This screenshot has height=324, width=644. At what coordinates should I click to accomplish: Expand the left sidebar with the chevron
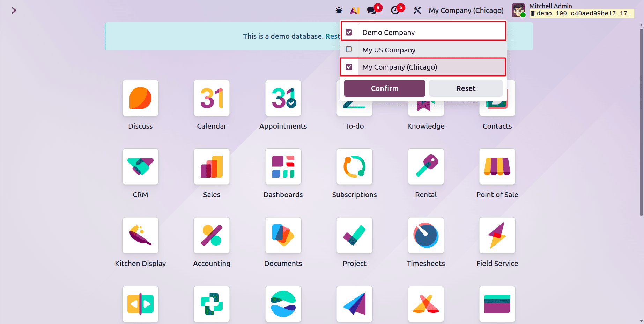click(14, 10)
